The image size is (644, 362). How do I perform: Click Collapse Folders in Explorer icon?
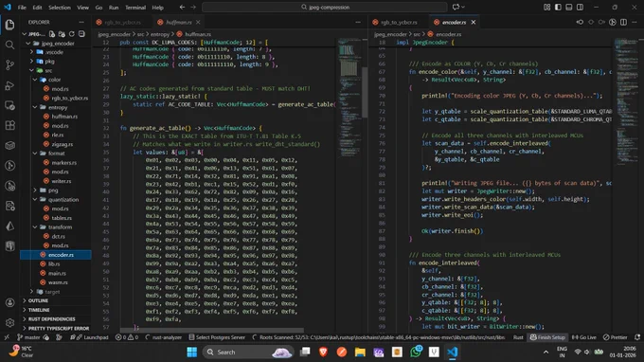click(81, 34)
